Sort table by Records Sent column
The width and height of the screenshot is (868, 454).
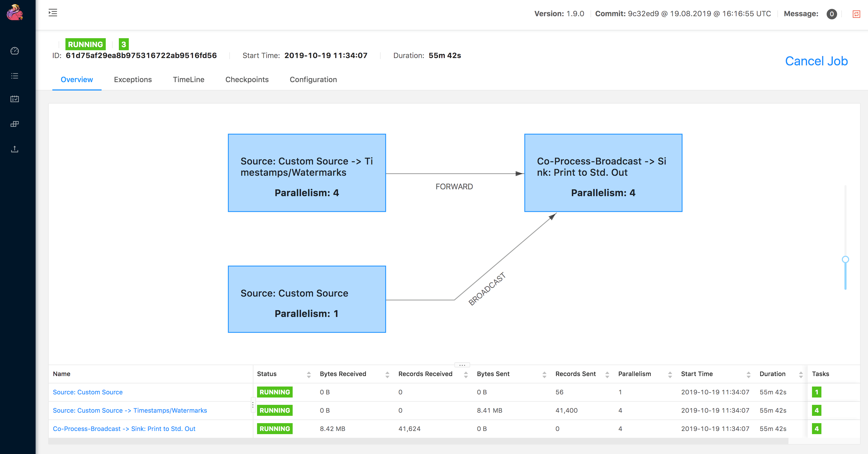(607, 374)
